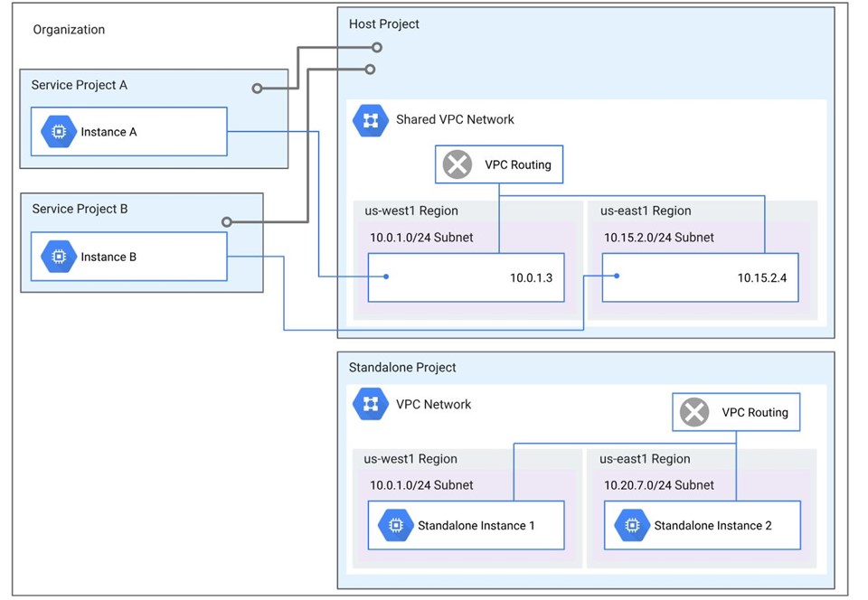Screen dimensions: 868x600
Task: Click the Organization label
Action: point(69,30)
